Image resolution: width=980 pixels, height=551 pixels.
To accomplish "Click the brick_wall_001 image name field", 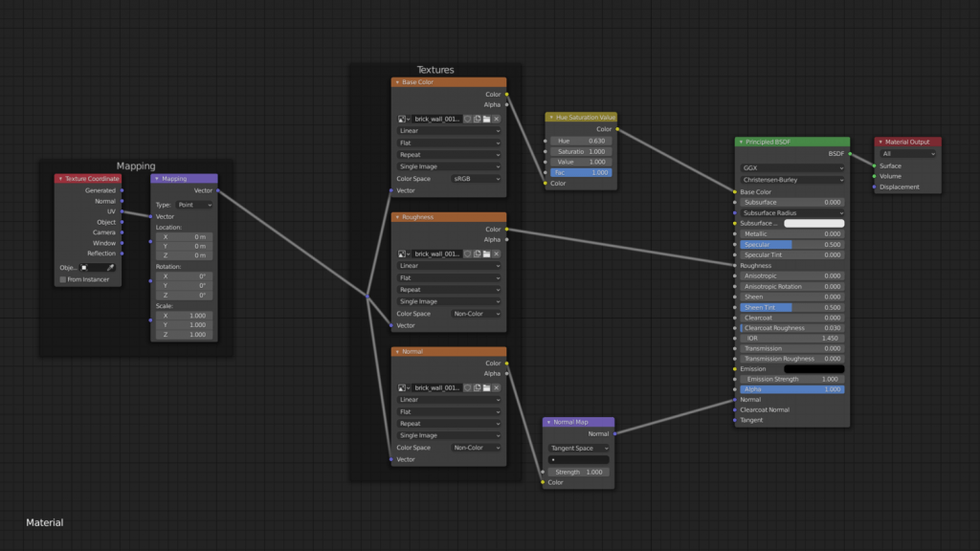I will (x=435, y=119).
